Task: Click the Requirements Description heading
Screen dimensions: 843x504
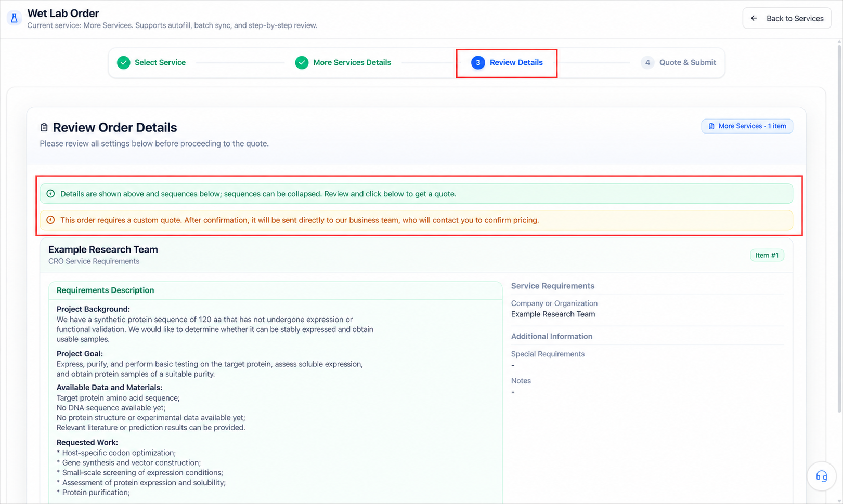Action: [x=105, y=290]
